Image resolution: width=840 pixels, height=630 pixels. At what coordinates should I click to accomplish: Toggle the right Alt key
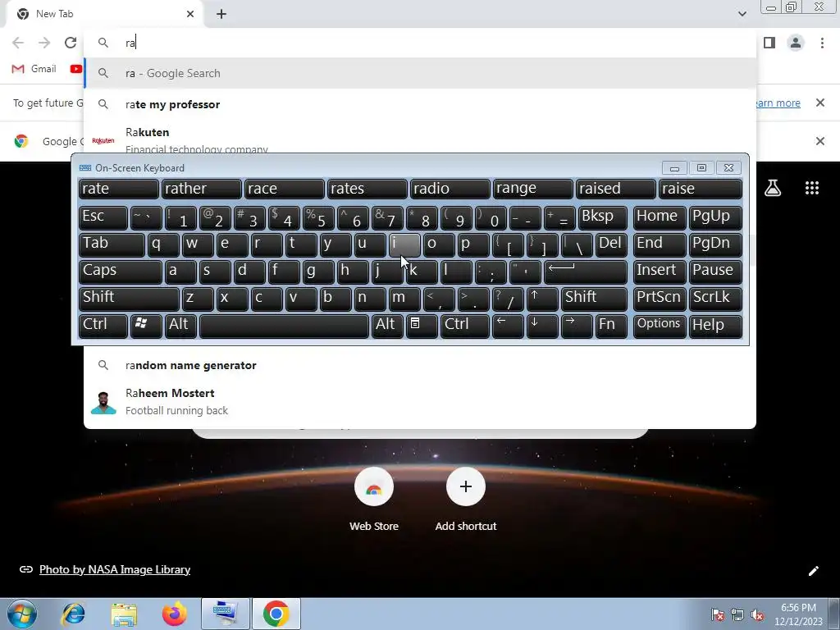click(387, 326)
